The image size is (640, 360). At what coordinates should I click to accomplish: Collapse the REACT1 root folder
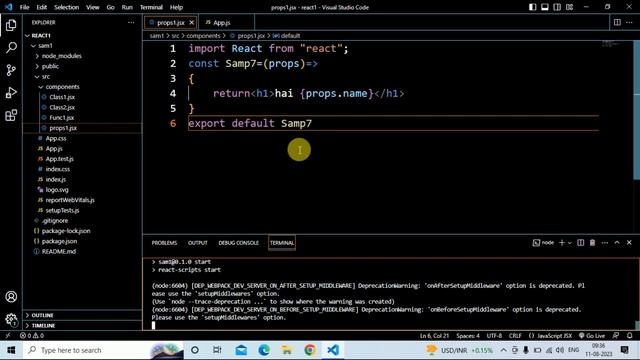(82, 36)
